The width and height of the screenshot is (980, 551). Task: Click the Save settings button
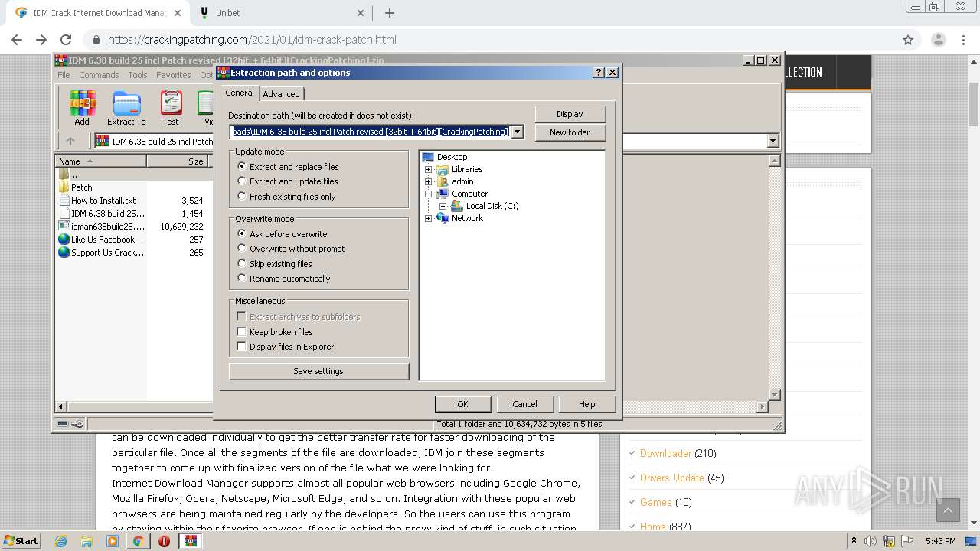[318, 371]
